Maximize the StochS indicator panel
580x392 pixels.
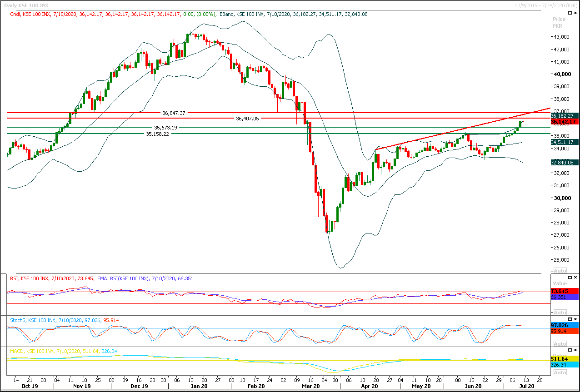569,319
